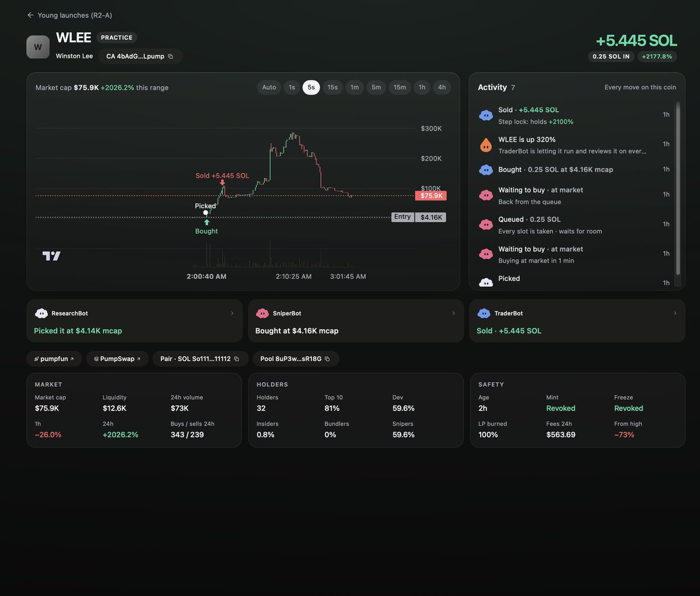
Task: Switch chart interval to 15s
Action: (332, 87)
